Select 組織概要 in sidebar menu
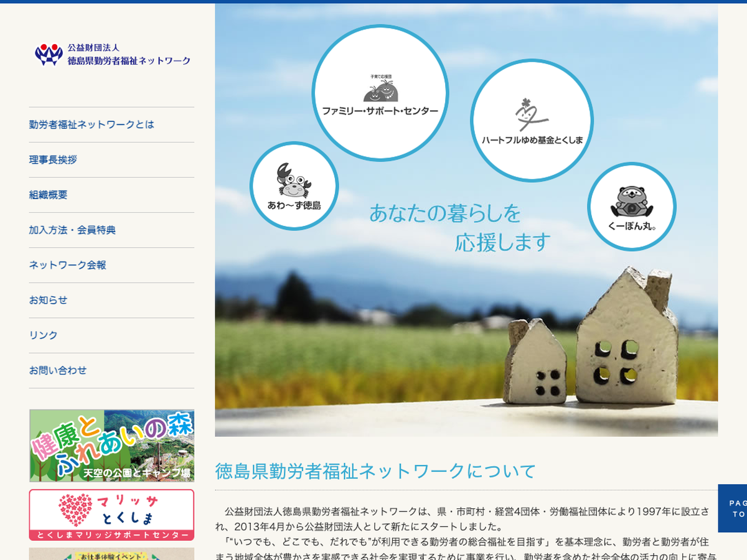This screenshot has width=747, height=560. [x=48, y=195]
